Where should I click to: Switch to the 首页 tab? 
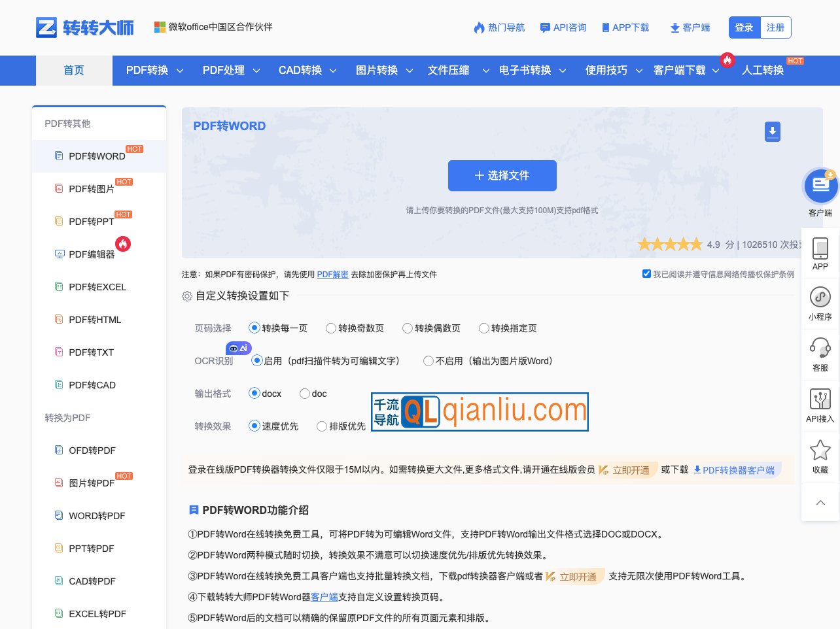(x=74, y=71)
